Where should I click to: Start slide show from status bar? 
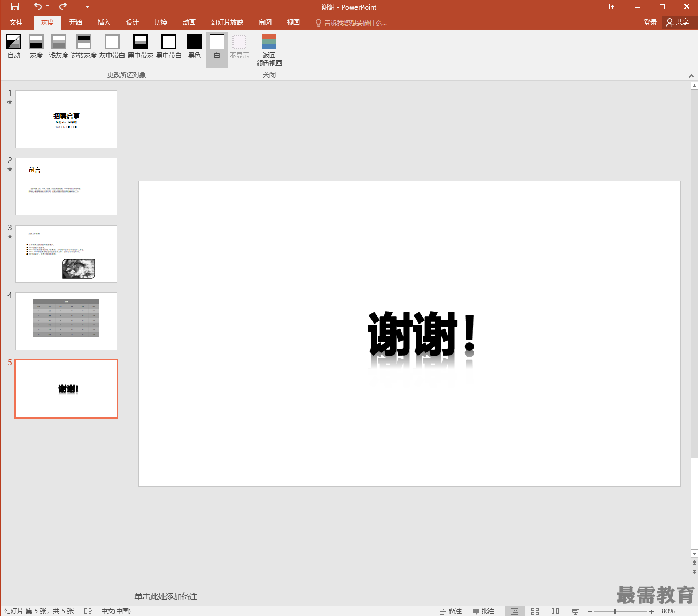576,611
